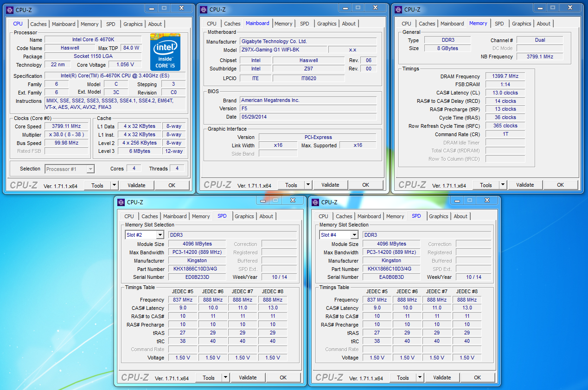Click OK button in CPU window
Viewport: 588px width, 390px height.
(172, 185)
